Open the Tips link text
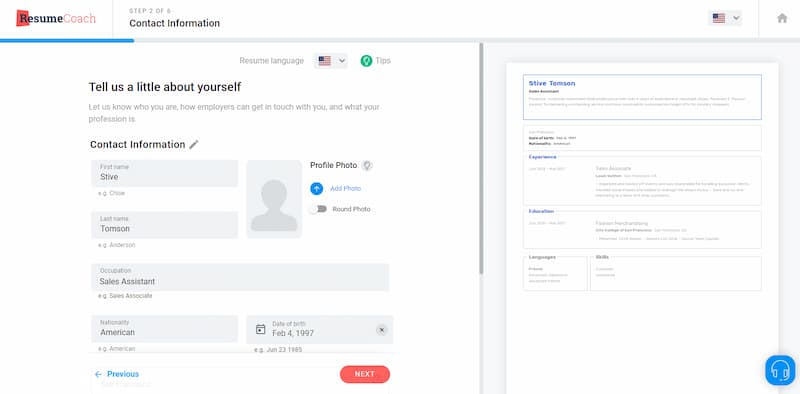The image size is (800, 394). pyautogui.click(x=383, y=61)
